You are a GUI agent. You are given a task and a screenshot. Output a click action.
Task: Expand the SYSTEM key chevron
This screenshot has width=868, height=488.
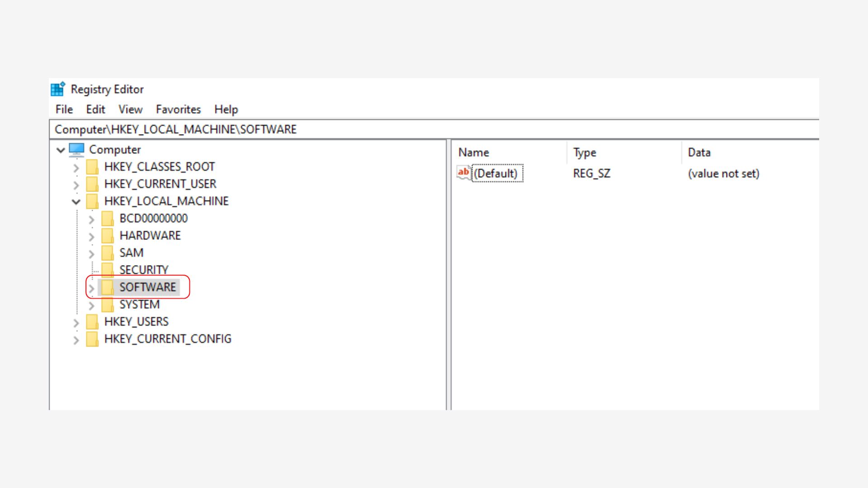click(x=91, y=305)
